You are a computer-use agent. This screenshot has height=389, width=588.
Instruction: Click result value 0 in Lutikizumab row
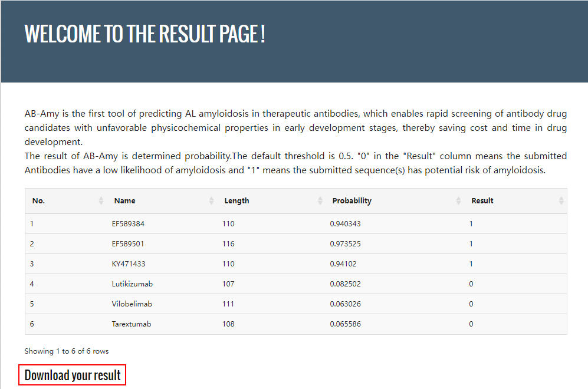coord(471,284)
